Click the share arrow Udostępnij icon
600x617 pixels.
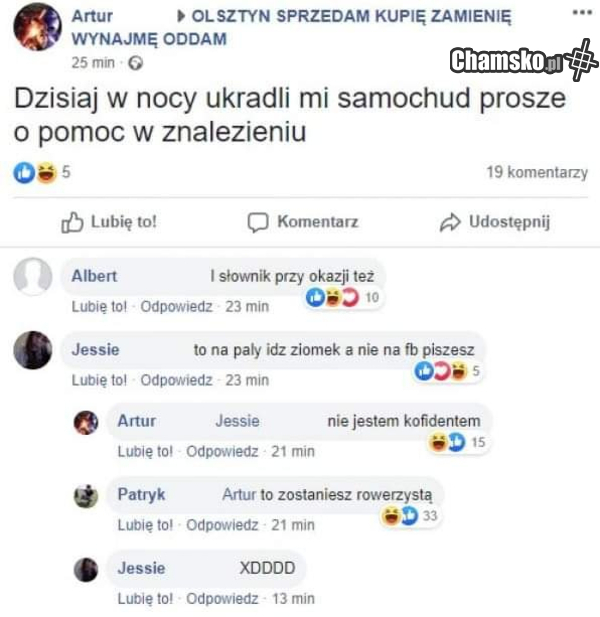click(450, 222)
